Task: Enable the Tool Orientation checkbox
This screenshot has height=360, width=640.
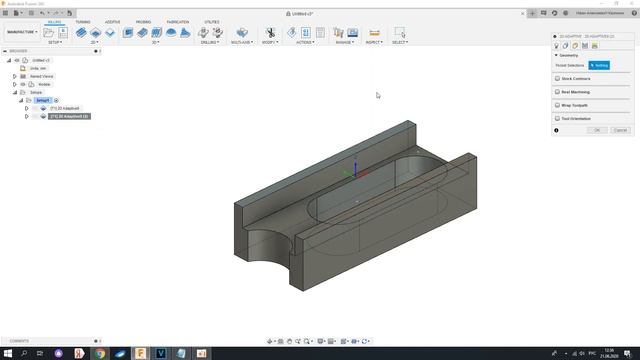Action: click(557, 118)
